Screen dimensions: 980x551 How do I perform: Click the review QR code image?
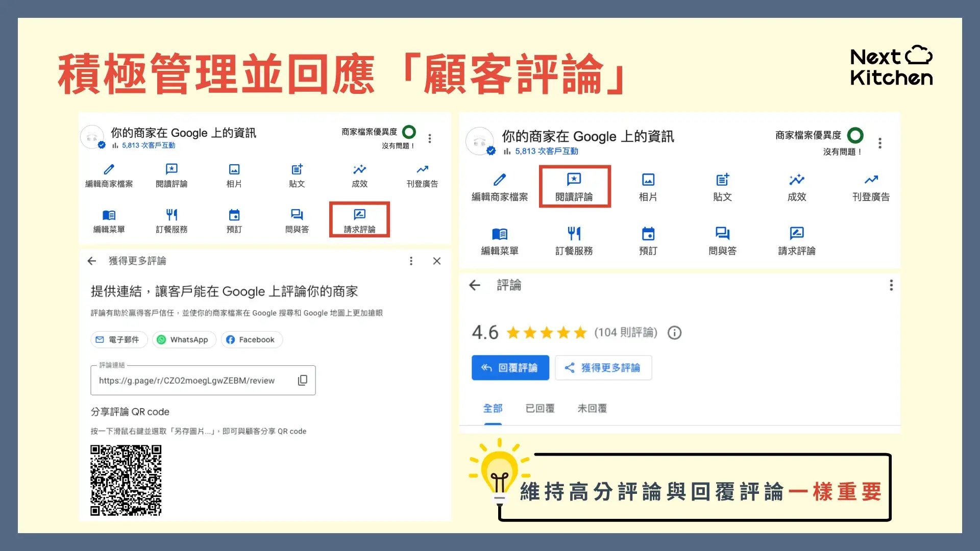coord(126,480)
